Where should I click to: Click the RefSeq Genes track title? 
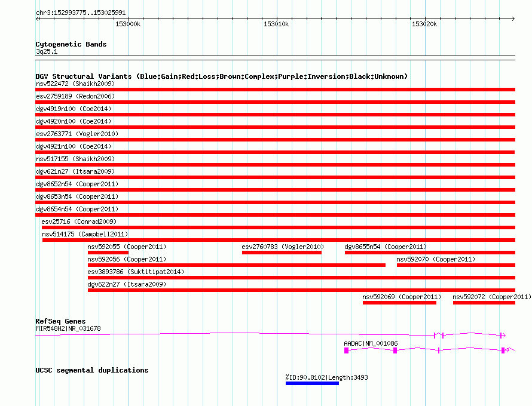pos(61,321)
